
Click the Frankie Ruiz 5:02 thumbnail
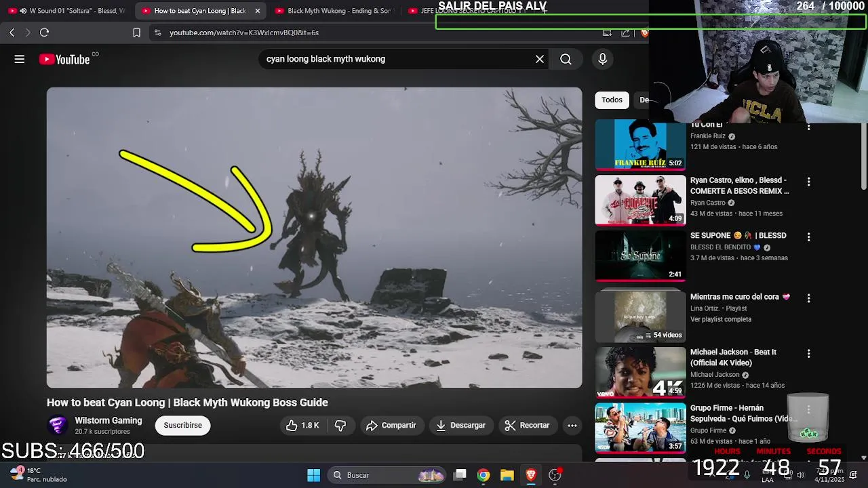pos(640,145)
